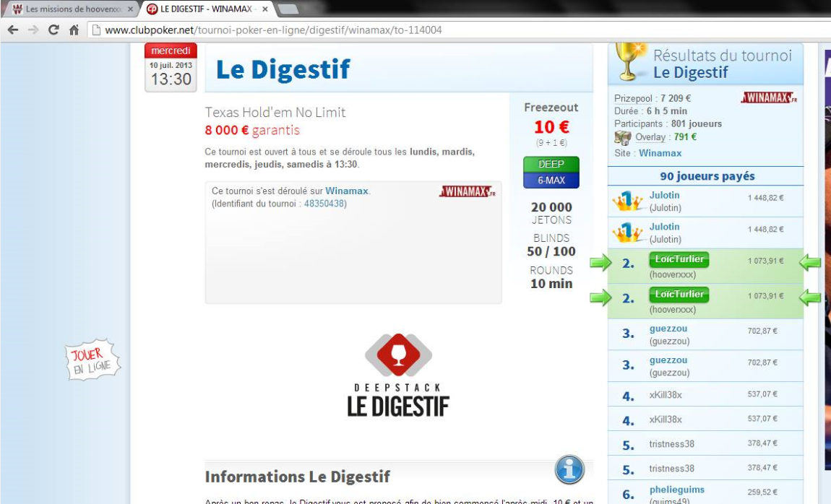
Task: Open the second Julotin player link
Action: pyautogui.click(x=664, y=227)
